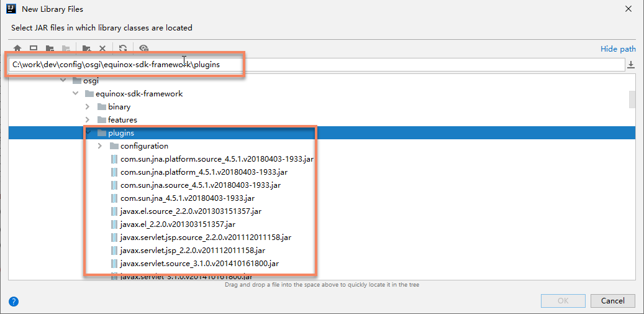This screenshot has width=644, height=314.
Task: Click the vertical scrollbar thumb of file tree
Action: pyautogui.click(x=632, y=99)
